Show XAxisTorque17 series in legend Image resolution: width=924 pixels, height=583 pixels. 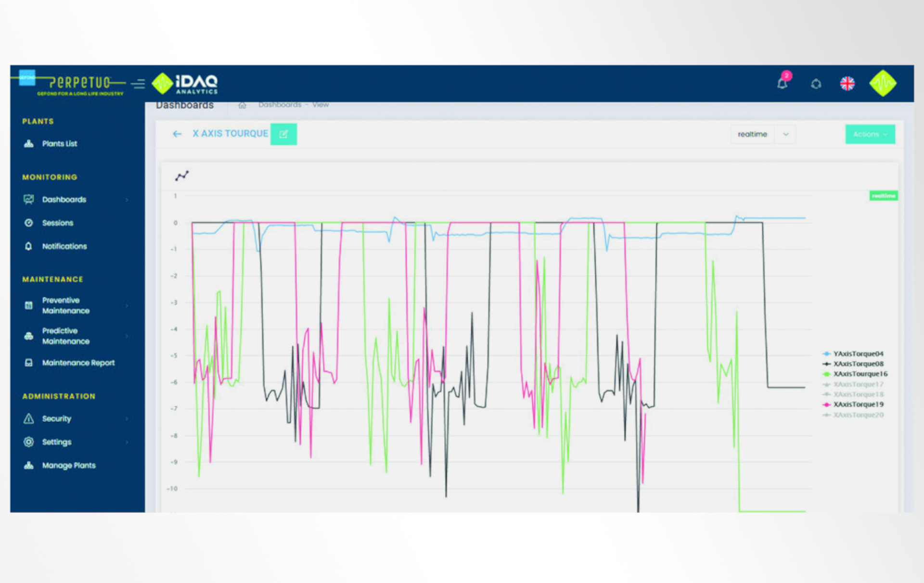853,384
